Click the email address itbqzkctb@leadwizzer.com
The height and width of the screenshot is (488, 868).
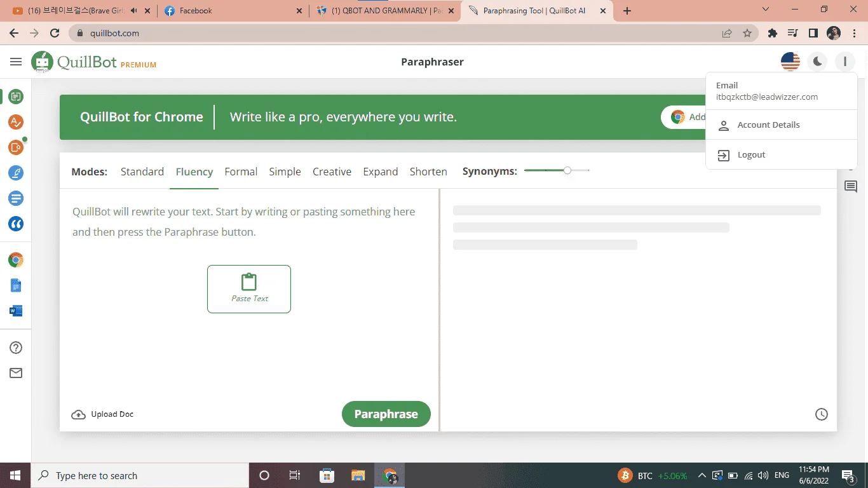tap(767, 97)
